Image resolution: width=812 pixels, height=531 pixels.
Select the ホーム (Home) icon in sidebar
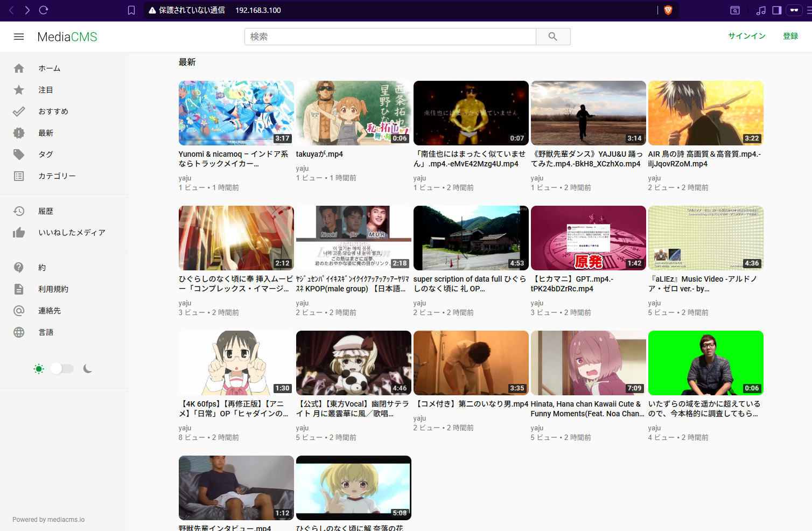click(x=19, y=68)
